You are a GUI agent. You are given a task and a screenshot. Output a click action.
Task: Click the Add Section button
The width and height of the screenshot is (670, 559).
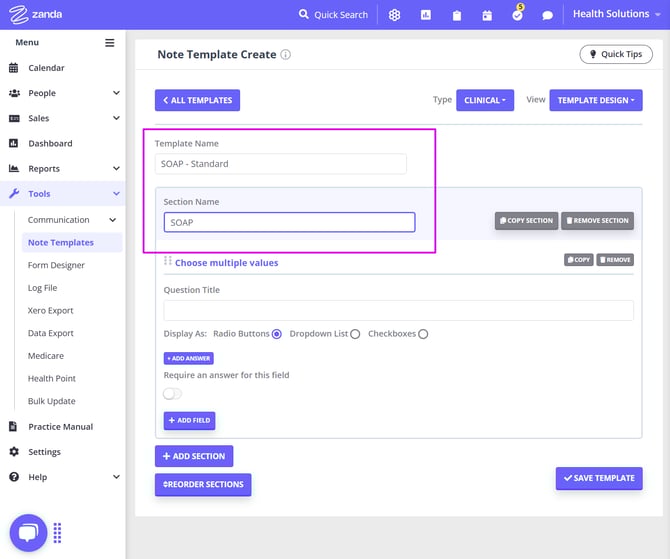pos(194,456)
